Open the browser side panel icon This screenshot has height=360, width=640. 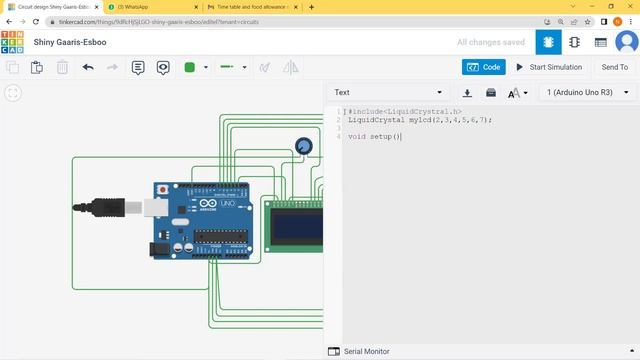coord(604,22)
